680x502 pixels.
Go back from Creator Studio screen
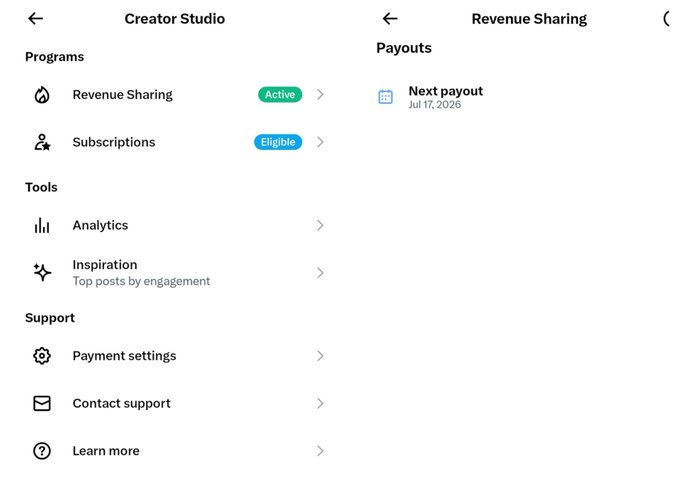coord(36,18)
